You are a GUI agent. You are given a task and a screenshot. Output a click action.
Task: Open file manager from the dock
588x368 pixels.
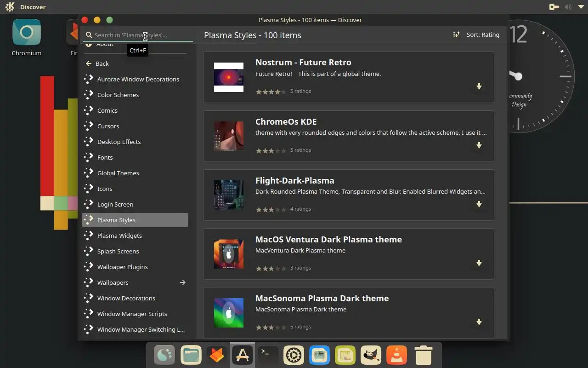tap(191, 355)
